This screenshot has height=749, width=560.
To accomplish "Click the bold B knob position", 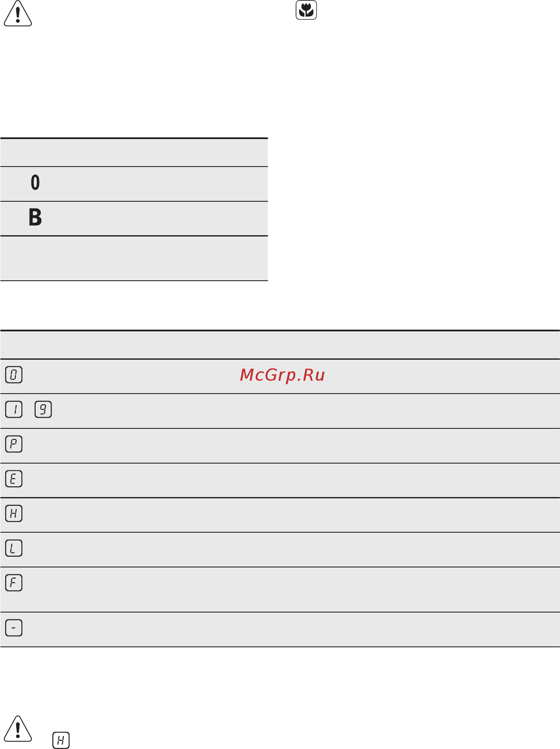I will point(35,217).
